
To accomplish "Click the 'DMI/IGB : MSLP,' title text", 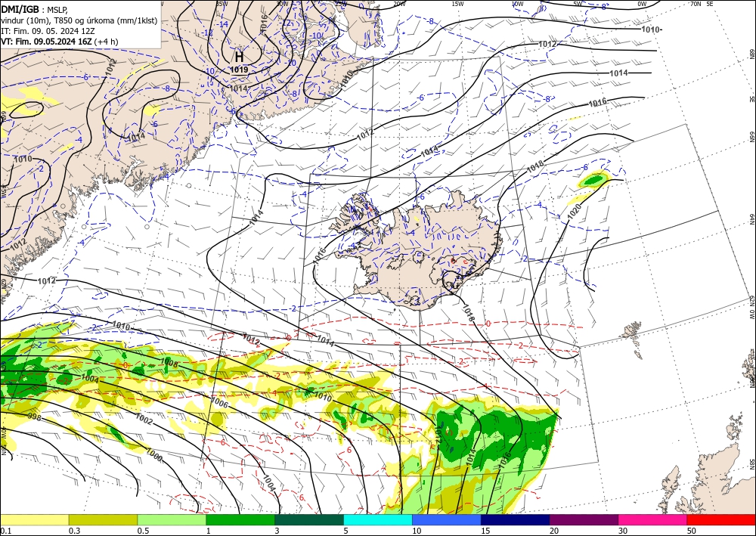I will pos(35,9).
